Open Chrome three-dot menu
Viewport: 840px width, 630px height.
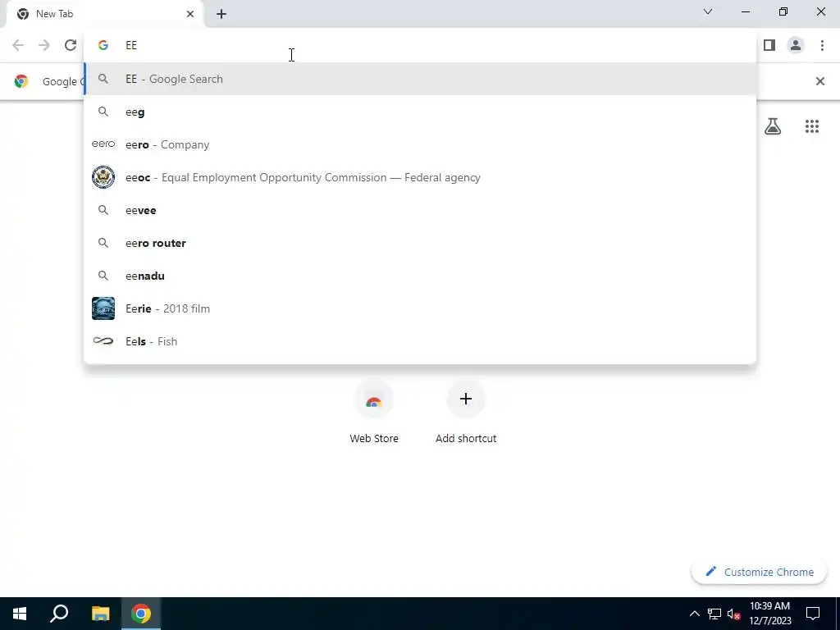pyautogui.click(x=822, y=45)
